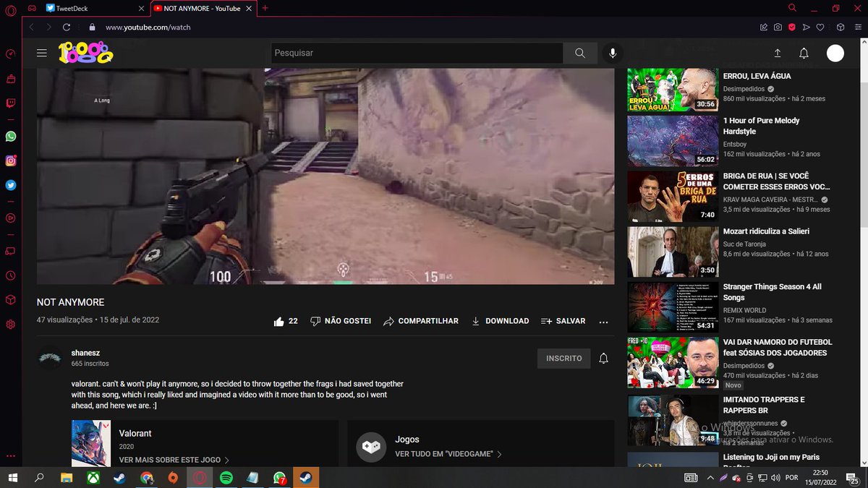Open File Explorer from the taskbar
Viewport: 868px width, 488px height.
[x=67, y=478]
